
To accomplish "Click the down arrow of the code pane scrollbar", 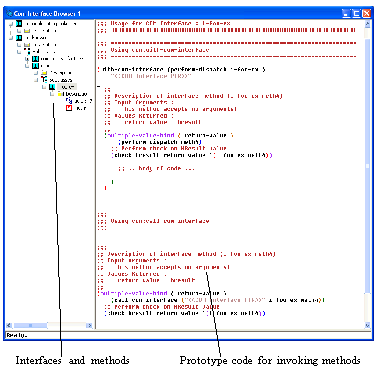I will coord(367,325).
